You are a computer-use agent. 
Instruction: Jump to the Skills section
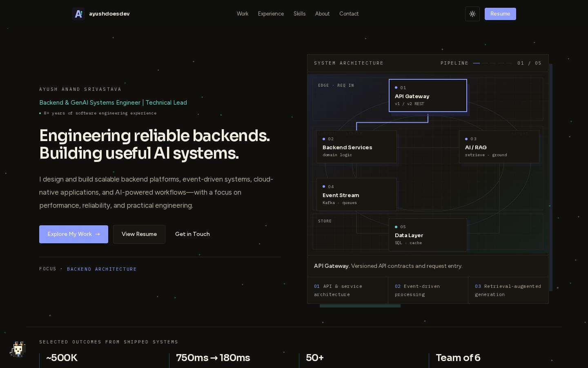299,14
